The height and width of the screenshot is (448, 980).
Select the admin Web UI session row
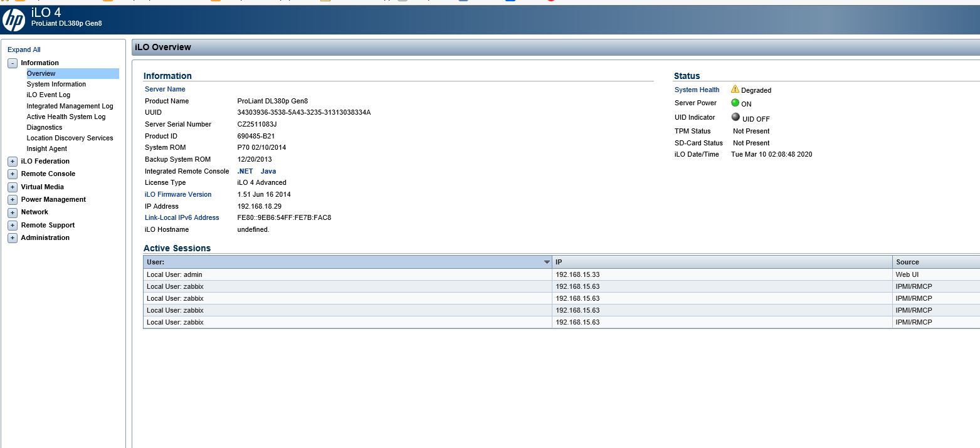[347, 274]
